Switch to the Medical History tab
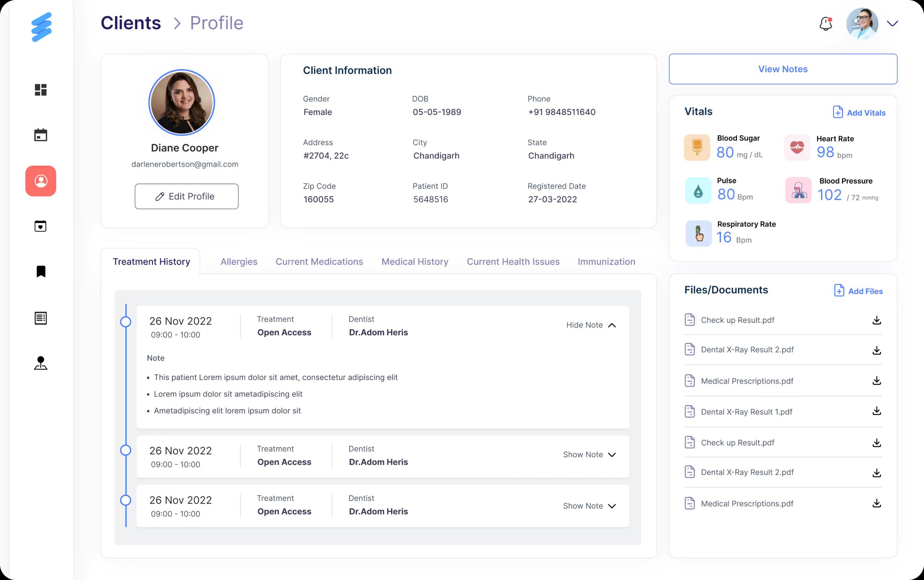 click(414, 261)
